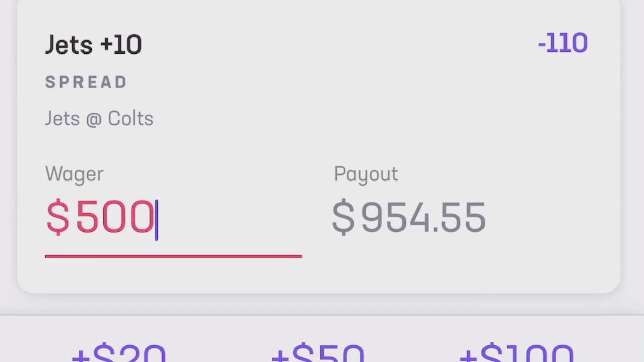Viewport: 644px width, 362px height.
Task: Click the -110 odds value
Action: tap(562, 43)
